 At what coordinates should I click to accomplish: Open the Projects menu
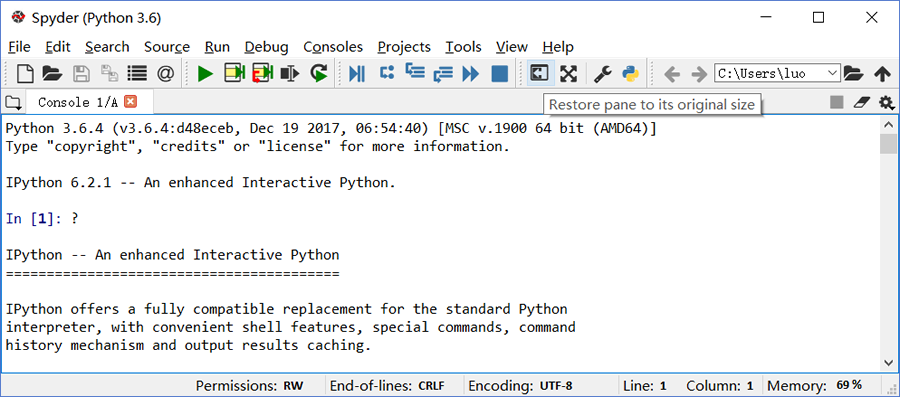[x=404, y=47]
